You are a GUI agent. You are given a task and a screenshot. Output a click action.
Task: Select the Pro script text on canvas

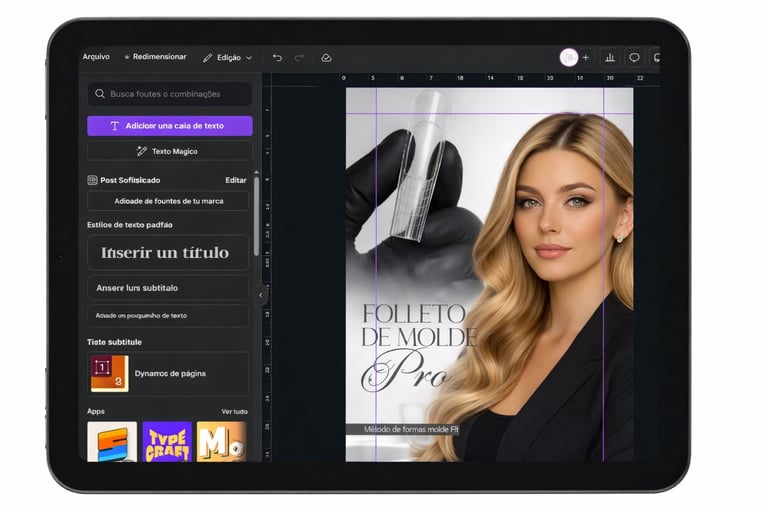click(x=406, y=371)
